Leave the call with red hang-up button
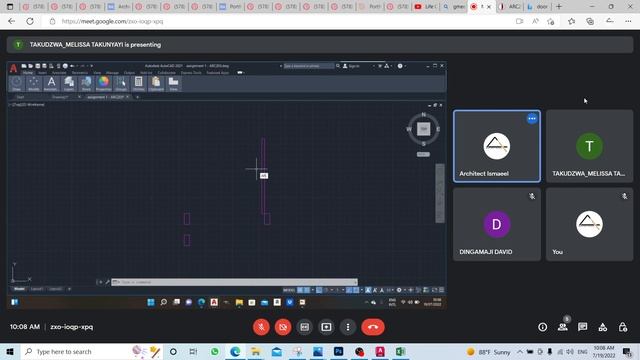 [373, 327]
